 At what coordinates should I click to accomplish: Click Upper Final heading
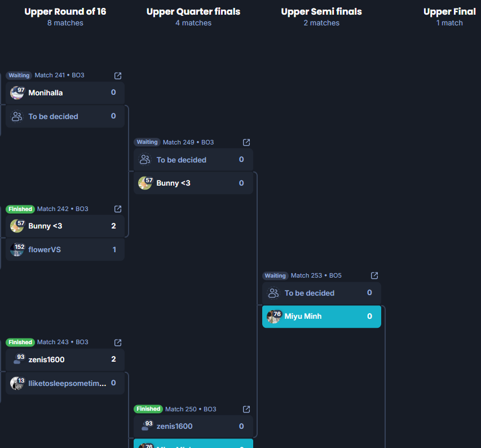450,12
